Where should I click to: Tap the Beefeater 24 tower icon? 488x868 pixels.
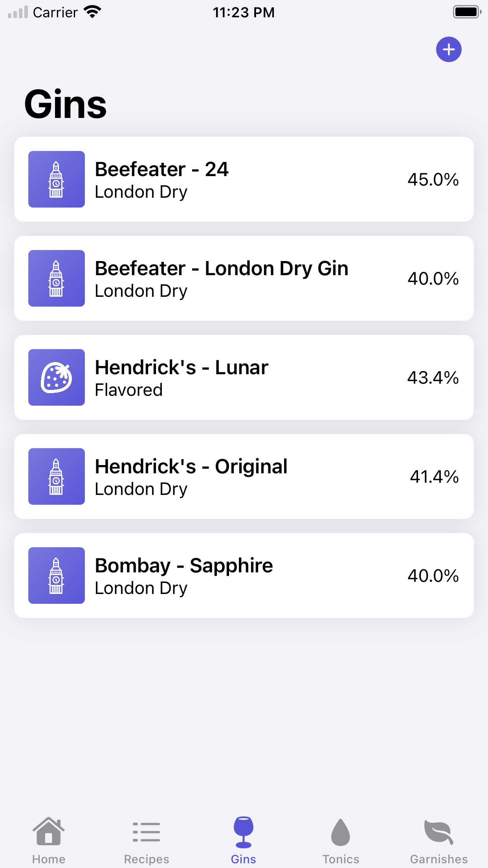pos(57,179)
